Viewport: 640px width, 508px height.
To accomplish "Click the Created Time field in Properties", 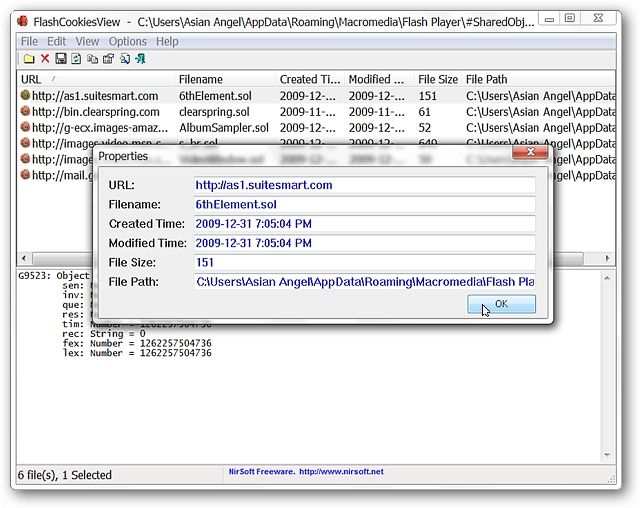I will 364,224.
